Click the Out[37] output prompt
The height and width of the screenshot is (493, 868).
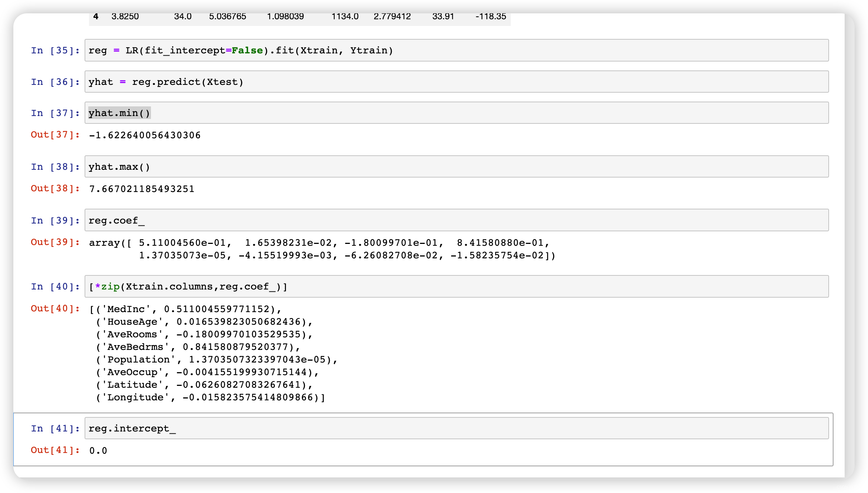click(x=55, y=135)
